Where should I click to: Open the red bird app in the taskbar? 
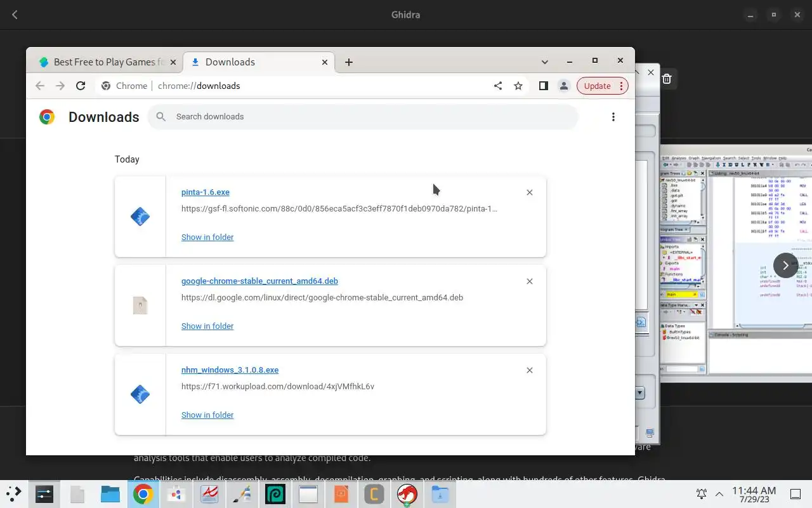coord(407,494)
